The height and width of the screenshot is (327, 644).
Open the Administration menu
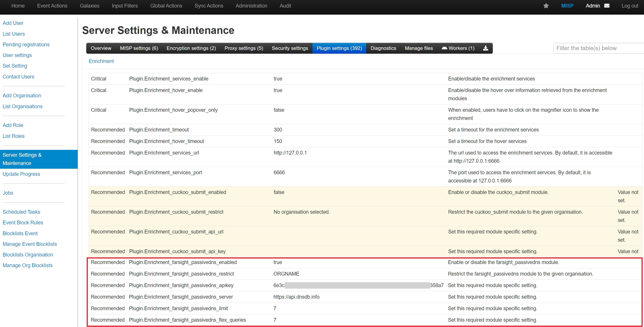251,6
